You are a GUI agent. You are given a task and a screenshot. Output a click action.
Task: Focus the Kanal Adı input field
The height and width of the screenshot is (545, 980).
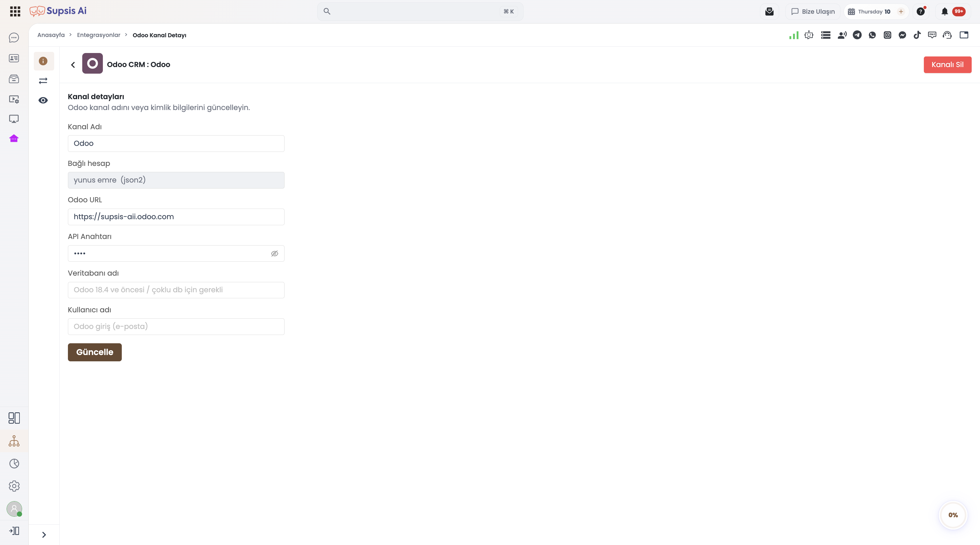(176, 143)
